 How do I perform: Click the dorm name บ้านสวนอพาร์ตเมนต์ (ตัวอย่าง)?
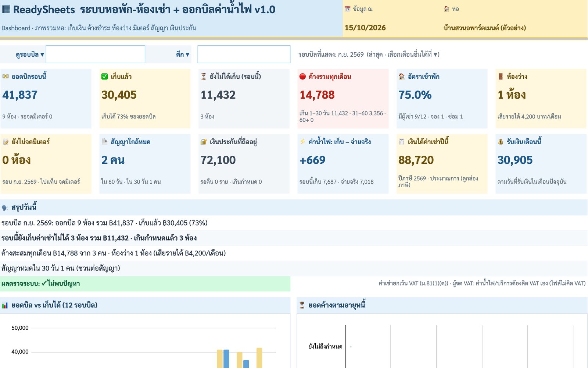click(485, 28)
